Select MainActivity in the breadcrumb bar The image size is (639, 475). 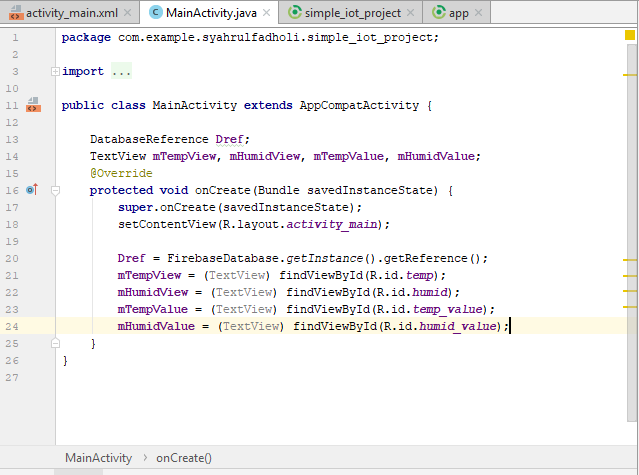[x=99, y=458]
